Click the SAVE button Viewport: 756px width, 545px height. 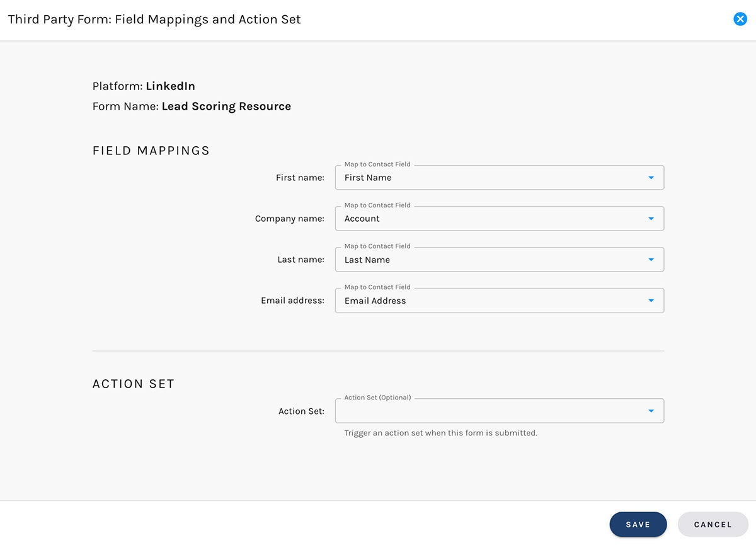[x=638, y=524]
